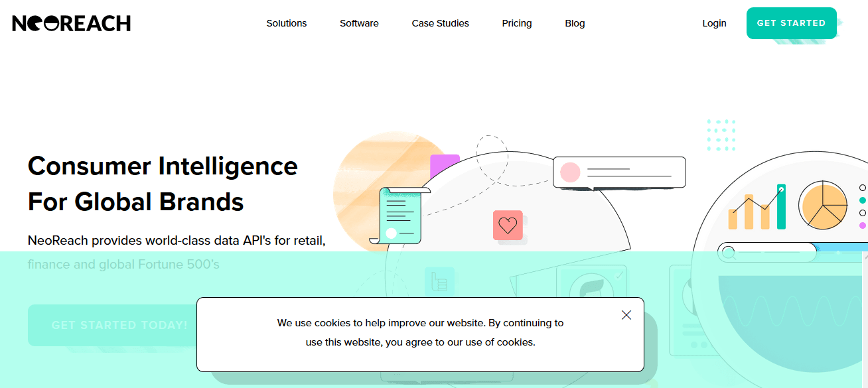The image size is (868, 388).
Task: Click the speech bubble with pink avatar
Action: point(618,172)
